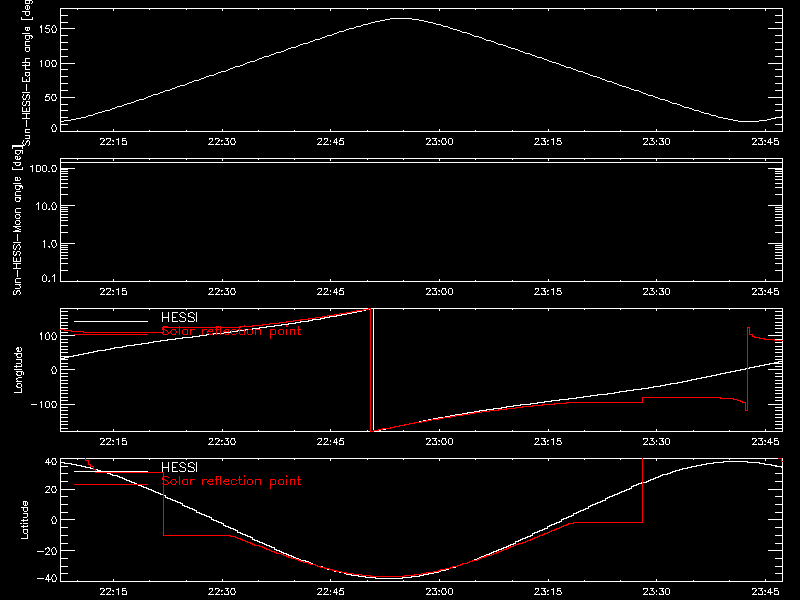Select Solar reflection point legend in Latitude plot

[231, 481]
